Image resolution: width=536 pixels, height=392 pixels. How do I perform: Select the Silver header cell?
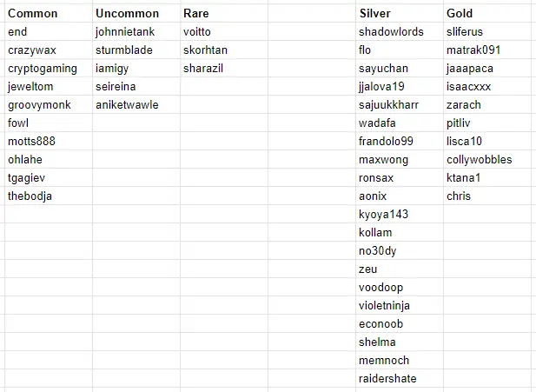pos(400,13)
